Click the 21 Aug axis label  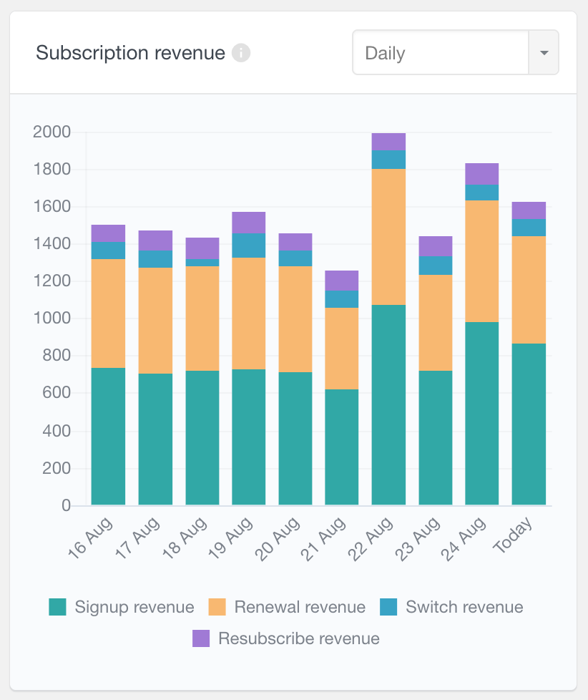324,538
